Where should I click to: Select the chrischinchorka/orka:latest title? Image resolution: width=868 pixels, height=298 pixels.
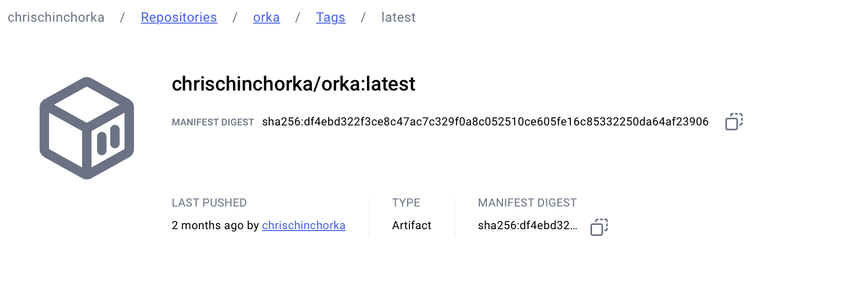point(293,84)
